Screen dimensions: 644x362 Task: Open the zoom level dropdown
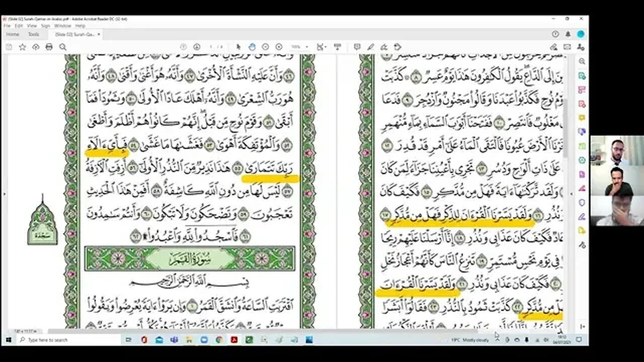click(x=300, y=47)
